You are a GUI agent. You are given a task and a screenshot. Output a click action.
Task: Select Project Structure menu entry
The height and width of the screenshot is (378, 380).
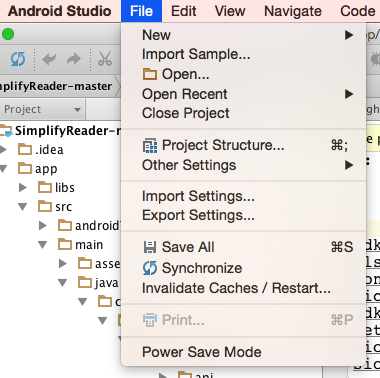[244, 145]
